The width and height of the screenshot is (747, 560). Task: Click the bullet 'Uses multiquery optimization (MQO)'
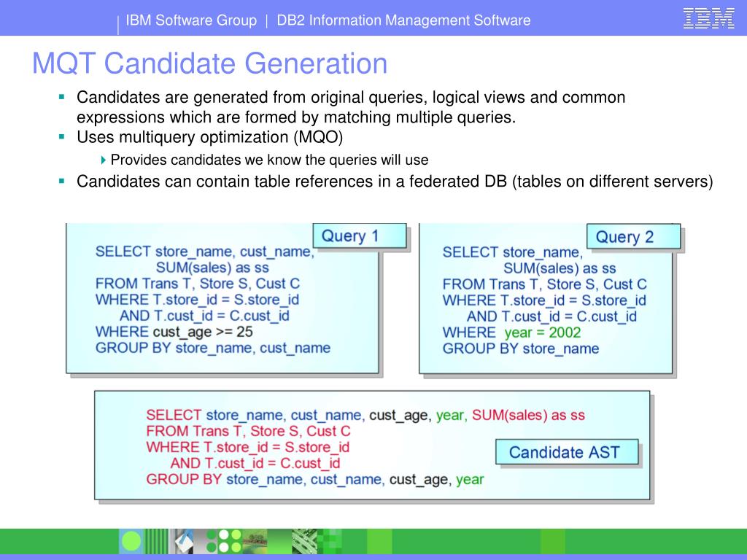pos(209,137)
